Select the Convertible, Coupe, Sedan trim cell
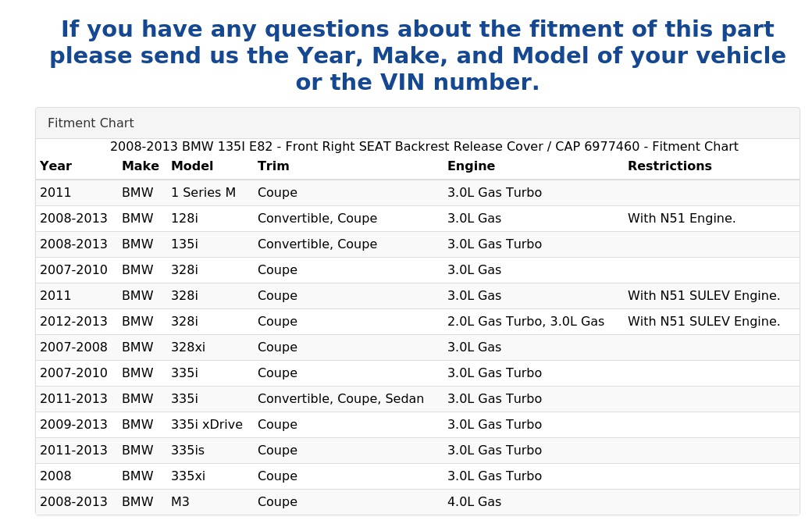The width and height of the screenshot is (812, 531). [x=340, y=399]
